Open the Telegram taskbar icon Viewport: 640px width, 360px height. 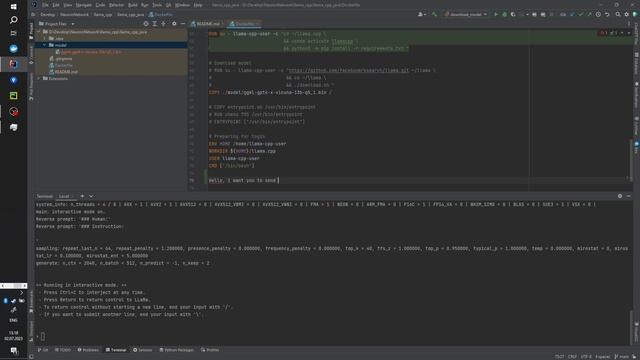pos(13,49)
